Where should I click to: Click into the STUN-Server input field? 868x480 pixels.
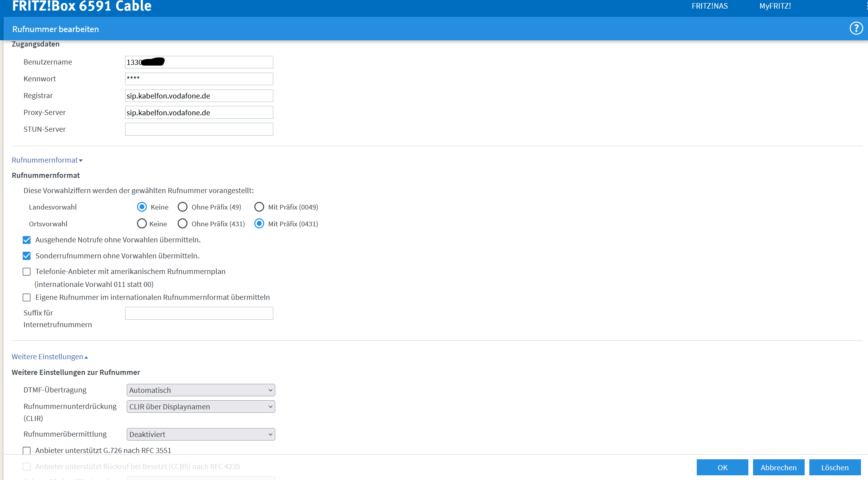pos(199,129)
